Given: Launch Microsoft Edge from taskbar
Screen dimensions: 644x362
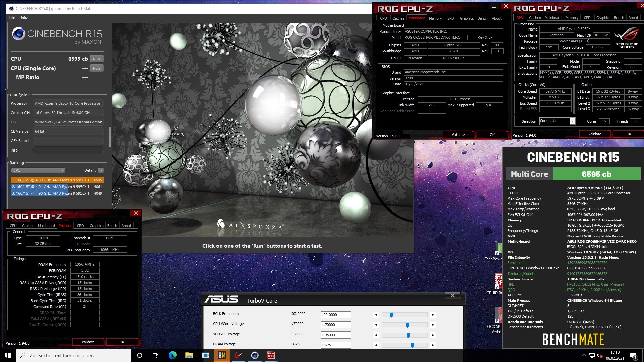Looking at the screenshot, I should 172,355.
